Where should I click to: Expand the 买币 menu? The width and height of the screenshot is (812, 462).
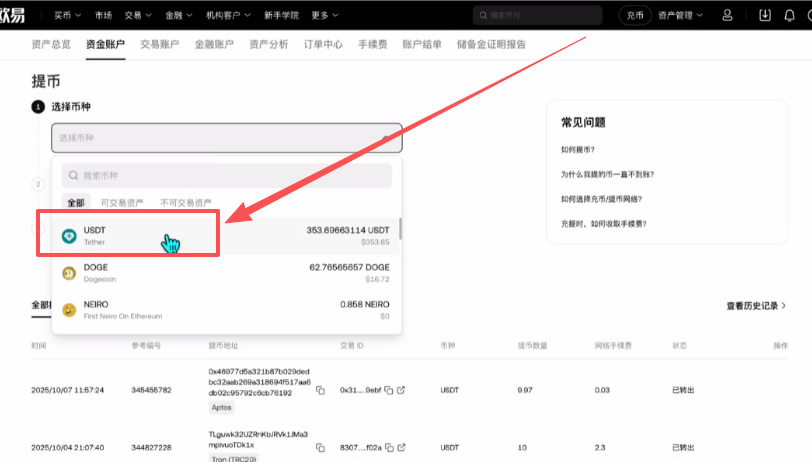[x=67, y=16]
